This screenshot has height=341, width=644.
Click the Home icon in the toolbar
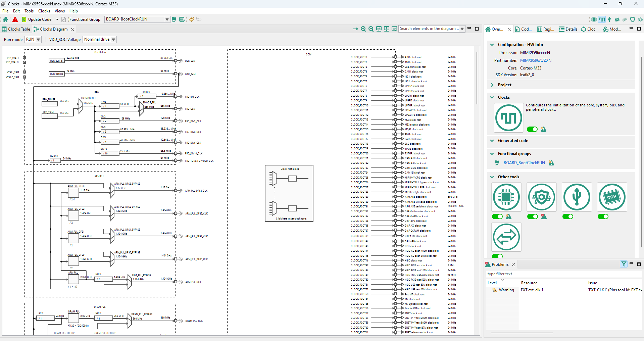pos(5,19)
